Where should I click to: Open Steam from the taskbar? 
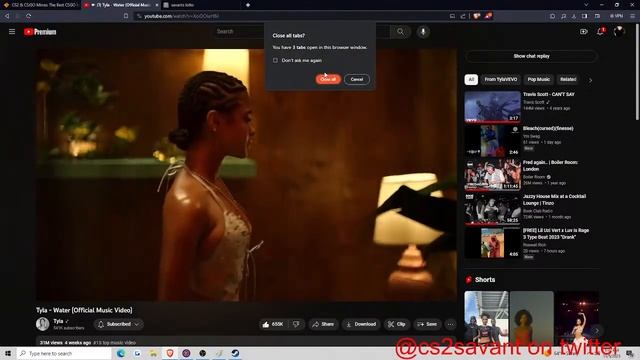[x=235, y=353]
